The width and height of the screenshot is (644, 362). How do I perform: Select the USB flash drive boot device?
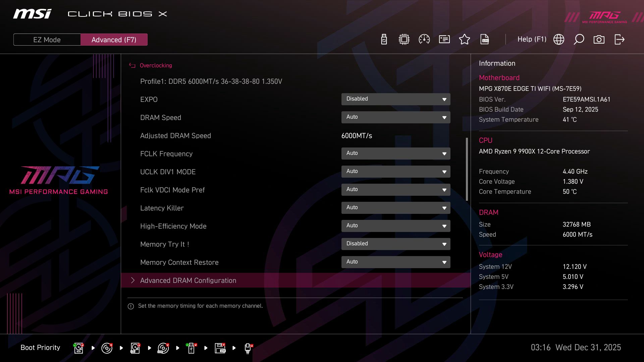[x=191, y=349]
